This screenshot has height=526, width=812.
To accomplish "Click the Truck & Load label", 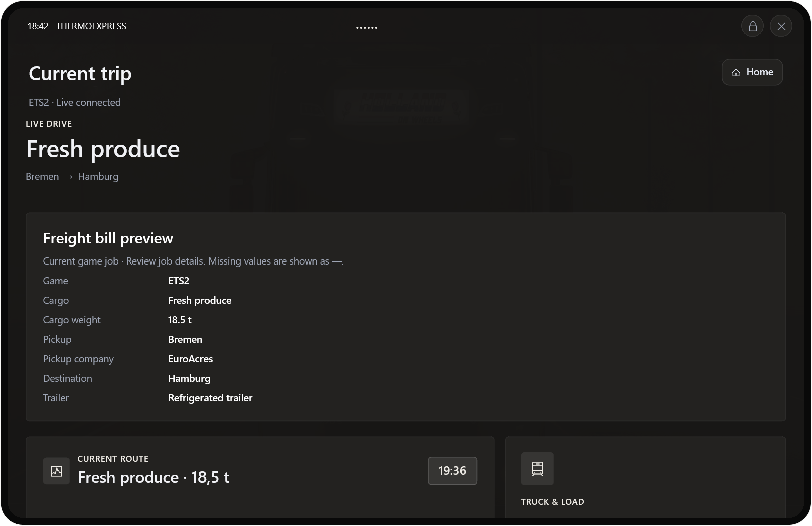I will pos(552,502).
